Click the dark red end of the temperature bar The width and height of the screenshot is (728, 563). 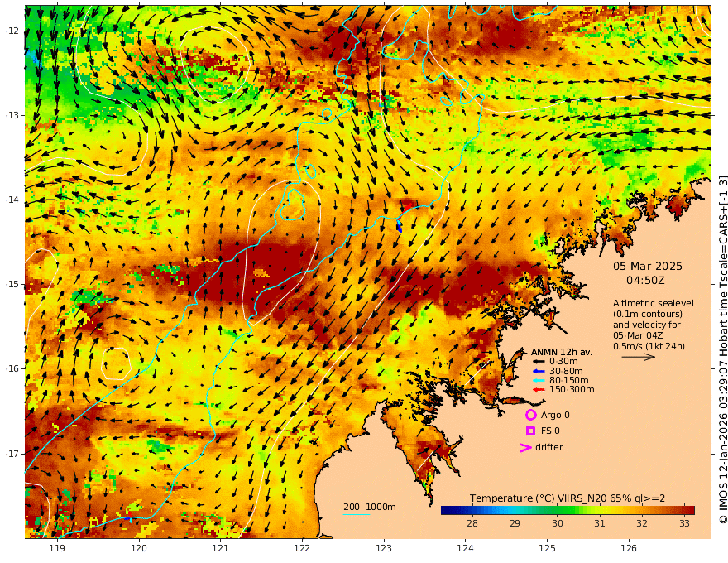point(691,511)
